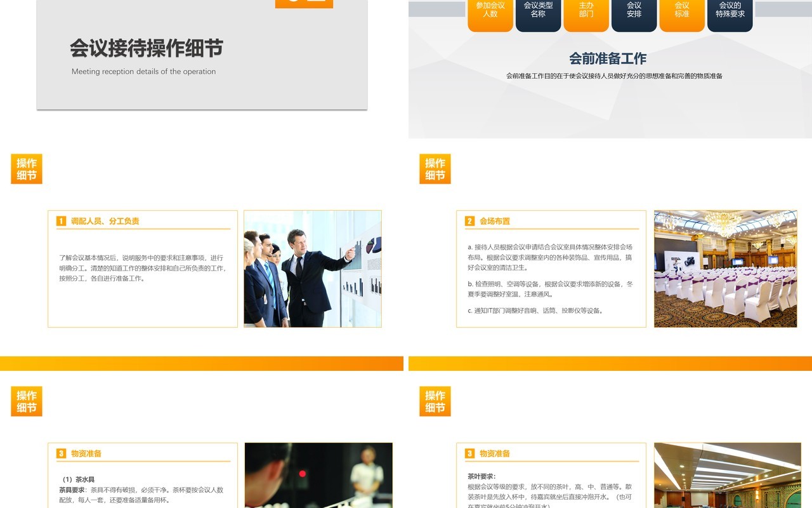Image resolution: width=812 pixels, height=508 pixels.
Task: Open the conference room photo beside 茶叶要求
Action: click(x=728, y=475)
